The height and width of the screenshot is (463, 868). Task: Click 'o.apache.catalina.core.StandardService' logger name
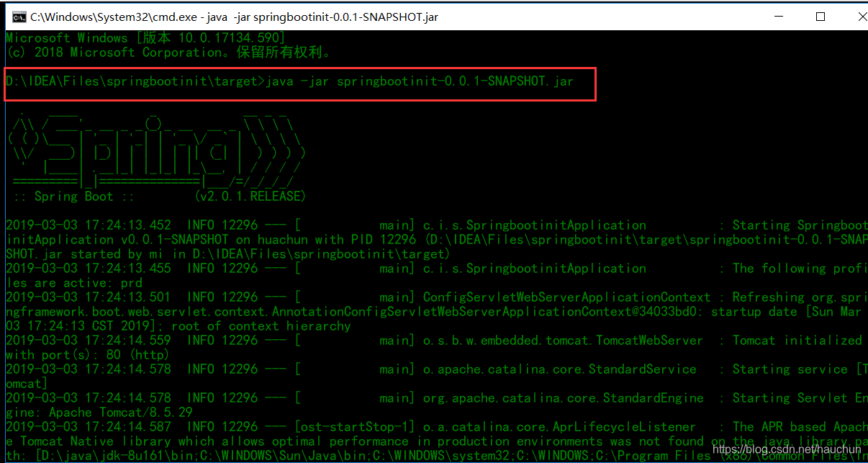(x=559, y=369)
